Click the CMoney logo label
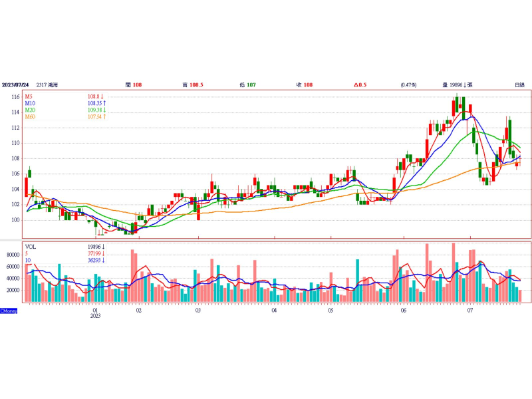Viewport: 532px width, 399px height. (x=9, y=311)
